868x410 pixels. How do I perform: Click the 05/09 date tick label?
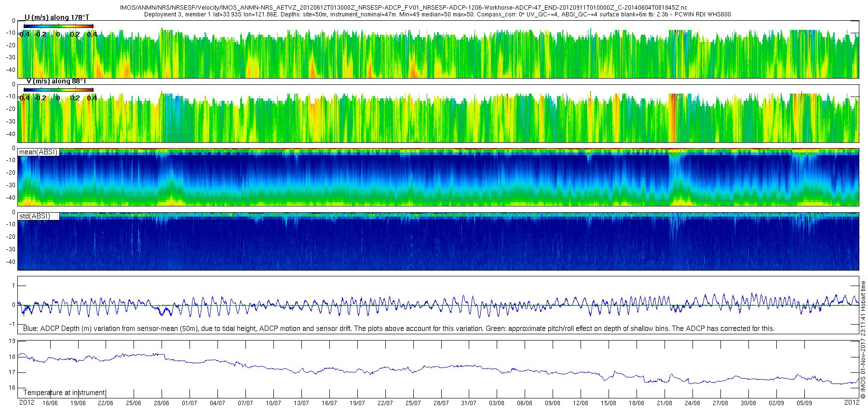point(804,403)
